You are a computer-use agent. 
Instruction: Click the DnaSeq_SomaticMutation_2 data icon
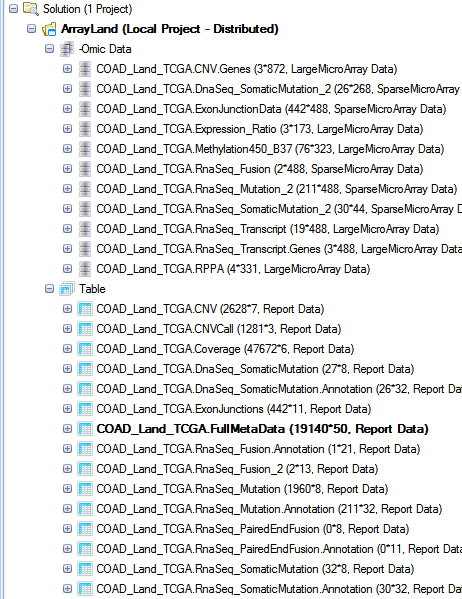tap(85, 89)
